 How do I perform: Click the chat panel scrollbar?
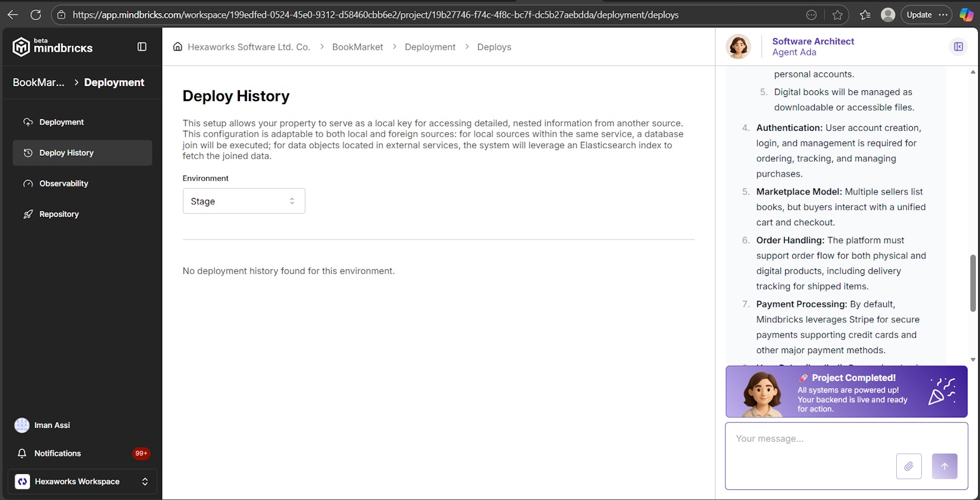[972, 283]
